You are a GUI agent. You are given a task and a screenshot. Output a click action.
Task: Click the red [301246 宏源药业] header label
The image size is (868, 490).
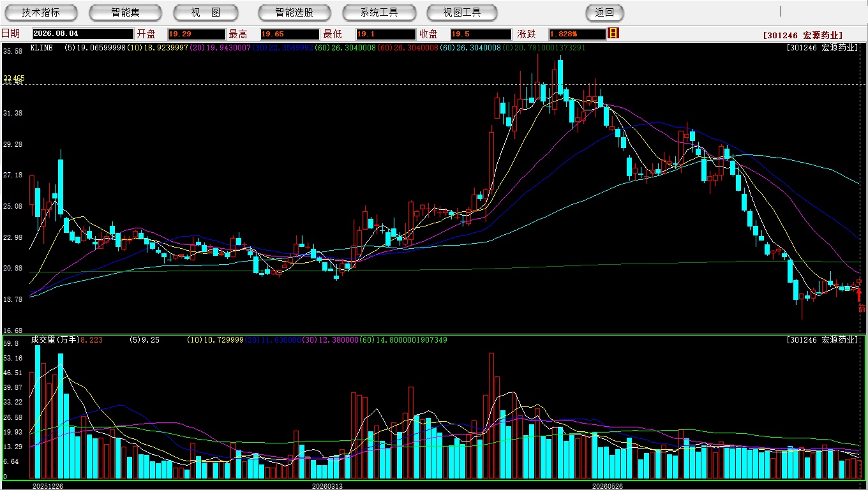pyautogui.click(x=803, y=36)
